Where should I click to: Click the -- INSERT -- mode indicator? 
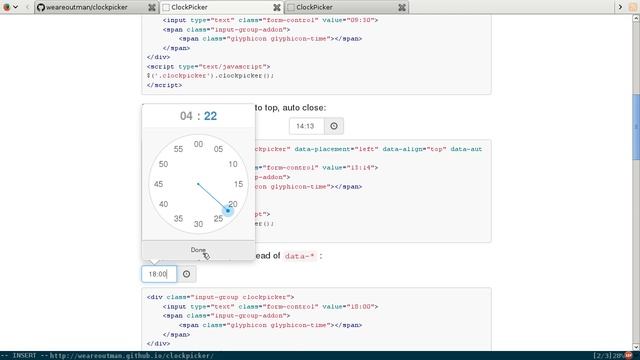tap(24, 356)
